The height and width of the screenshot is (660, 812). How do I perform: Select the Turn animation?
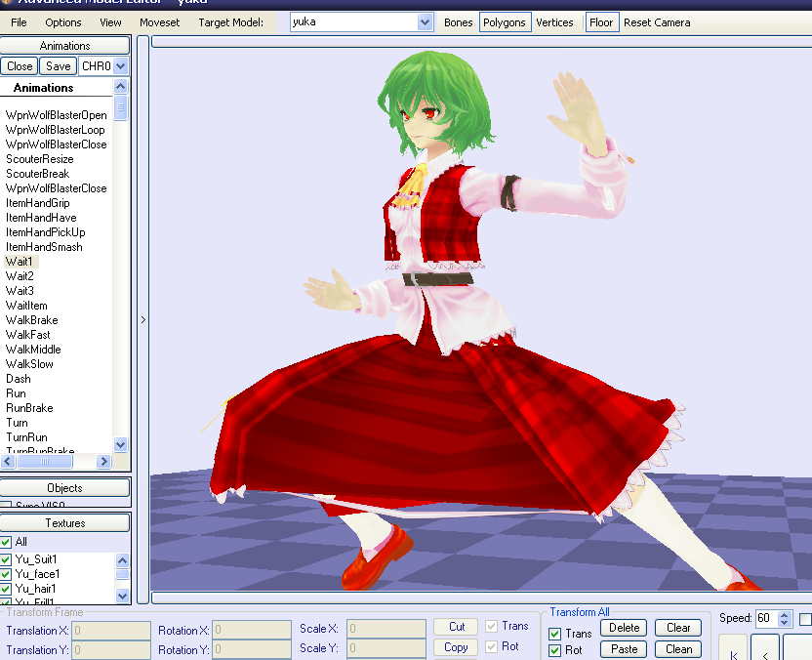click(x=18, y=423)
